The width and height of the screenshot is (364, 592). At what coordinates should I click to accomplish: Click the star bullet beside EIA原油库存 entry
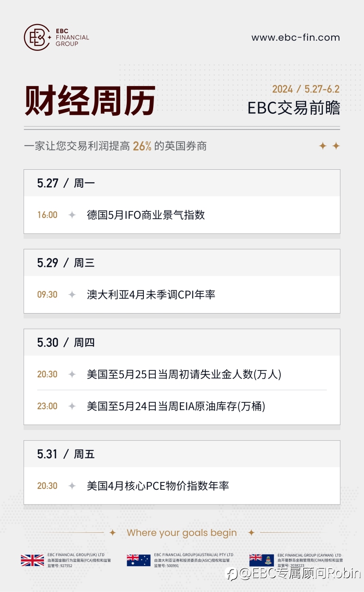coord(72,407)
